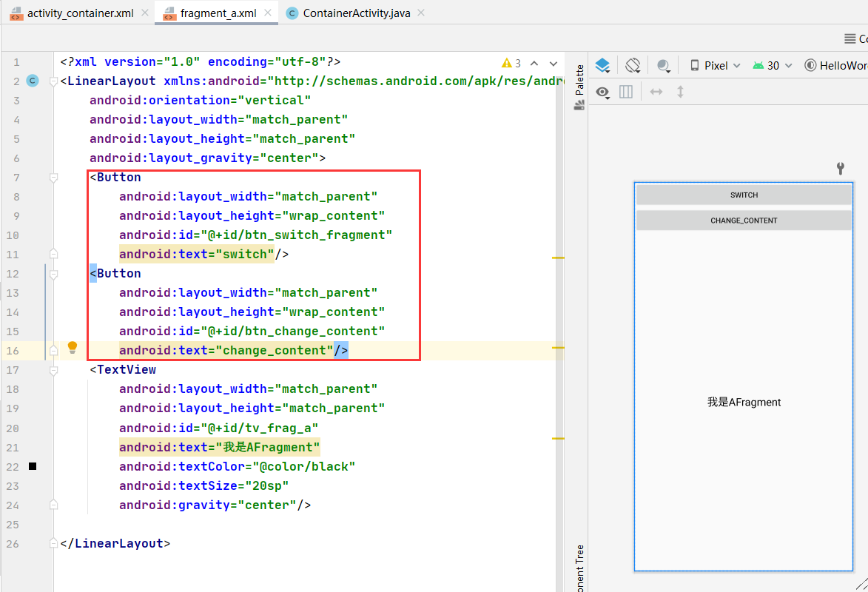Open the Pixel device dropdown
Screen dimensions: 868x592
click(715, 65)
